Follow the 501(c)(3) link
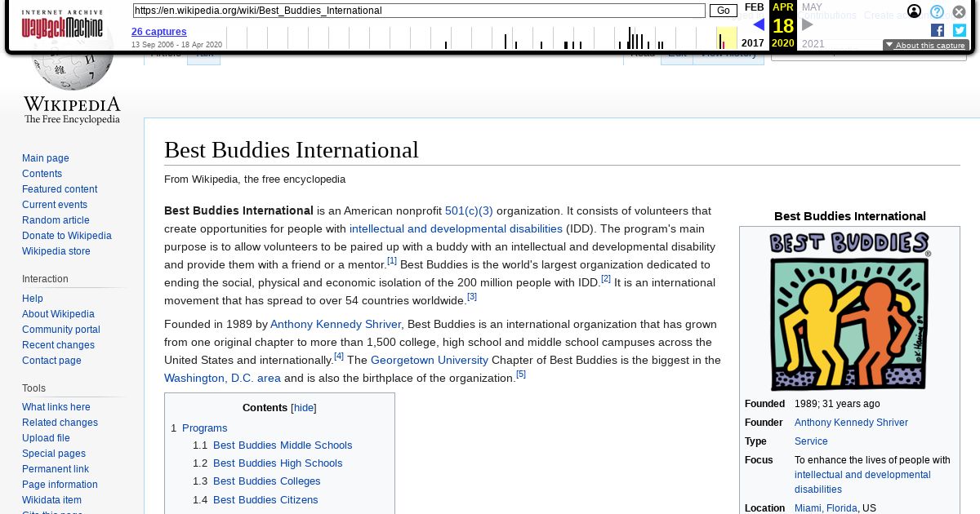The image size is (980, 514). point(469,210)
